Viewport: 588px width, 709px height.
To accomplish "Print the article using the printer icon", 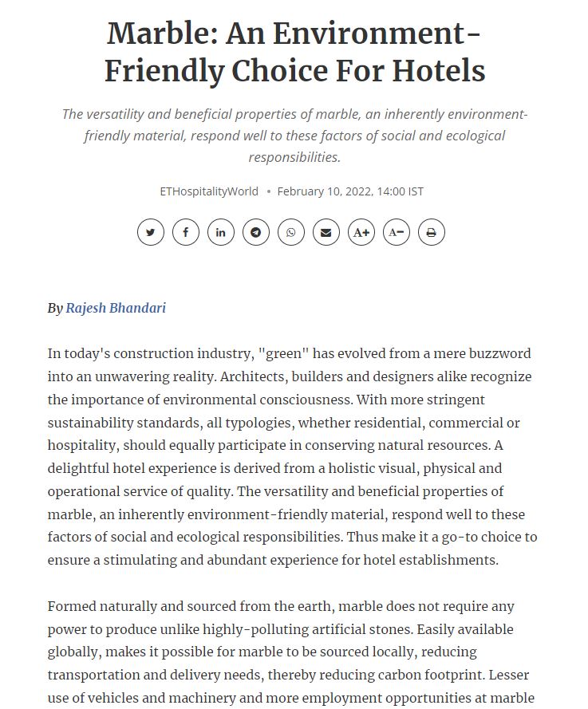I will tap(432, 232).
